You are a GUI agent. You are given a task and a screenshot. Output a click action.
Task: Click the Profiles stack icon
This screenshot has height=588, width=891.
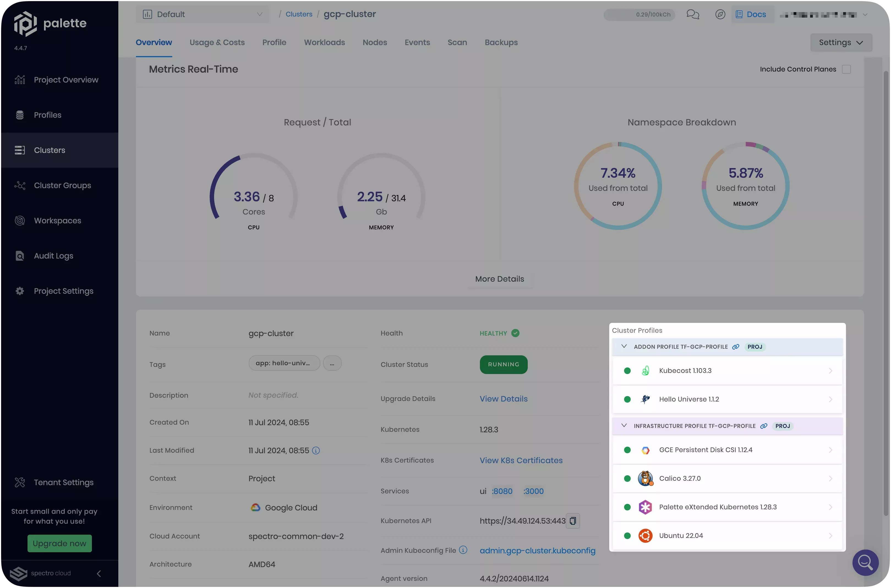coord(20,115)
